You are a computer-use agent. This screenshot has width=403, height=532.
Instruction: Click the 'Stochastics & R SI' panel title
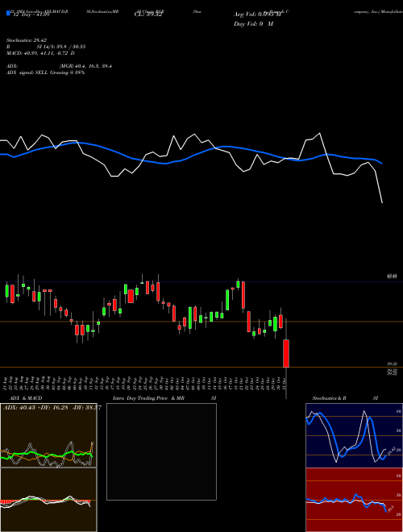pos(345,398)
